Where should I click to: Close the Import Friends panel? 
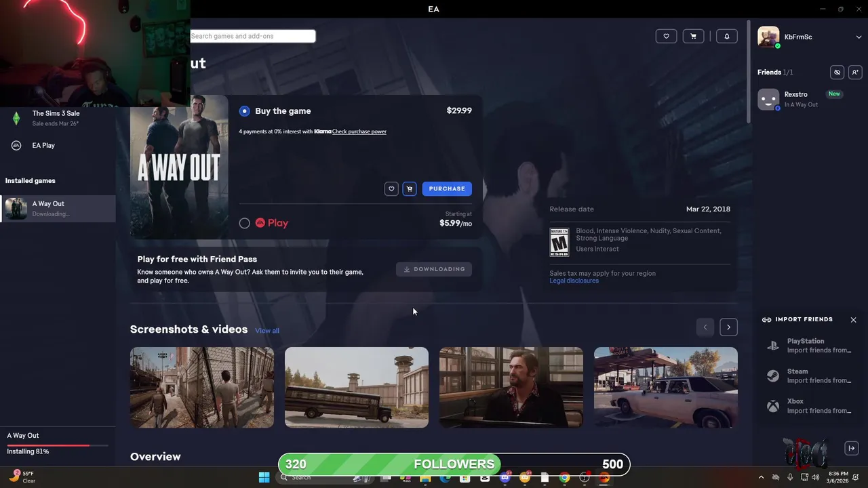coord(853,320)
